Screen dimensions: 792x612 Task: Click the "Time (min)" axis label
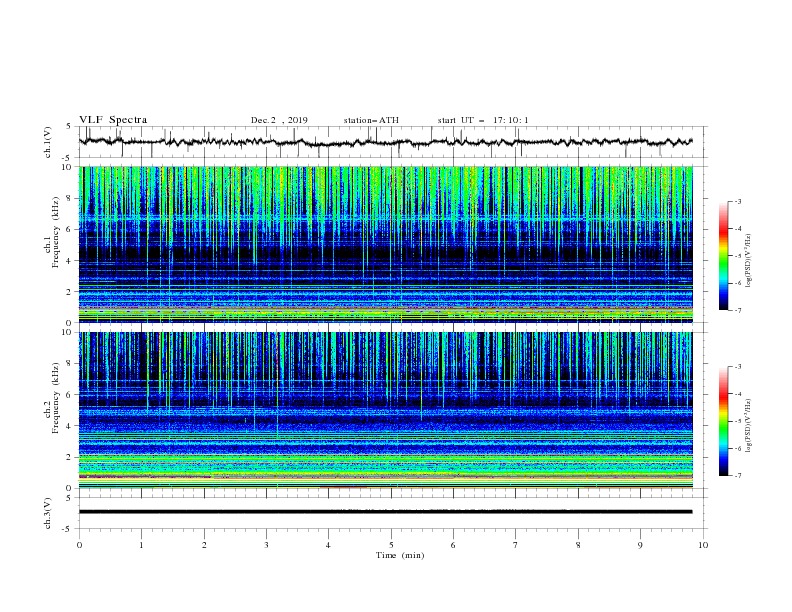point(400,555)
